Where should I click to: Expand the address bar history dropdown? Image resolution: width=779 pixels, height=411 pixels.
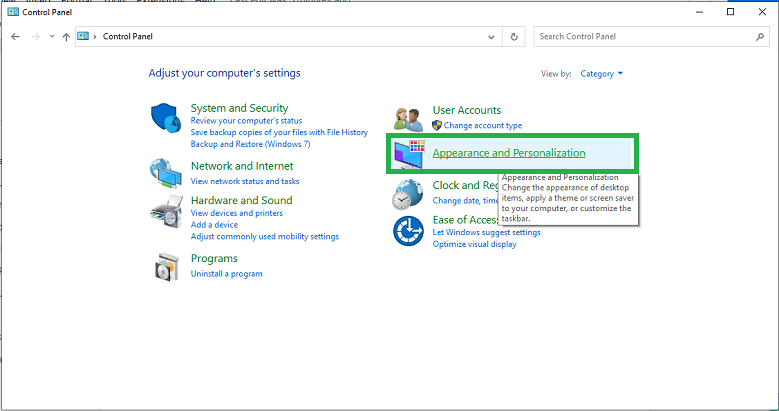pyautogui.click(x=491, y=37)
